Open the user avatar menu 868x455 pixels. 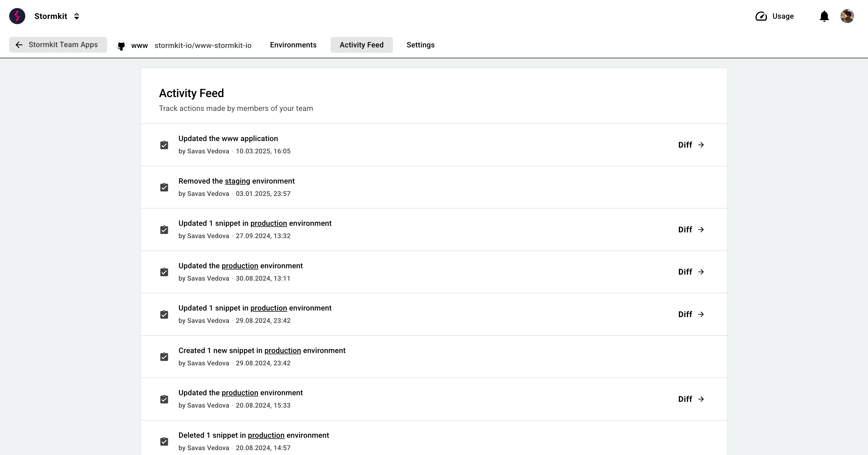point(847,16)
